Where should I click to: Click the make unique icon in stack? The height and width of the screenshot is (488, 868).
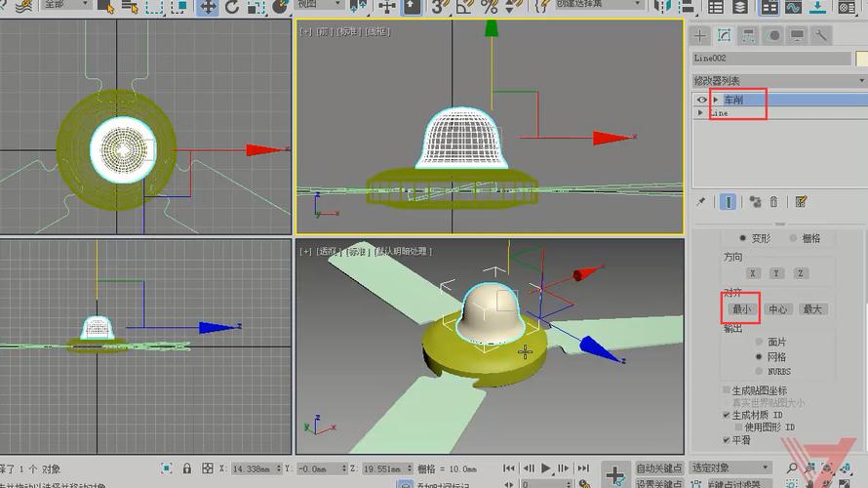point(754,202)
